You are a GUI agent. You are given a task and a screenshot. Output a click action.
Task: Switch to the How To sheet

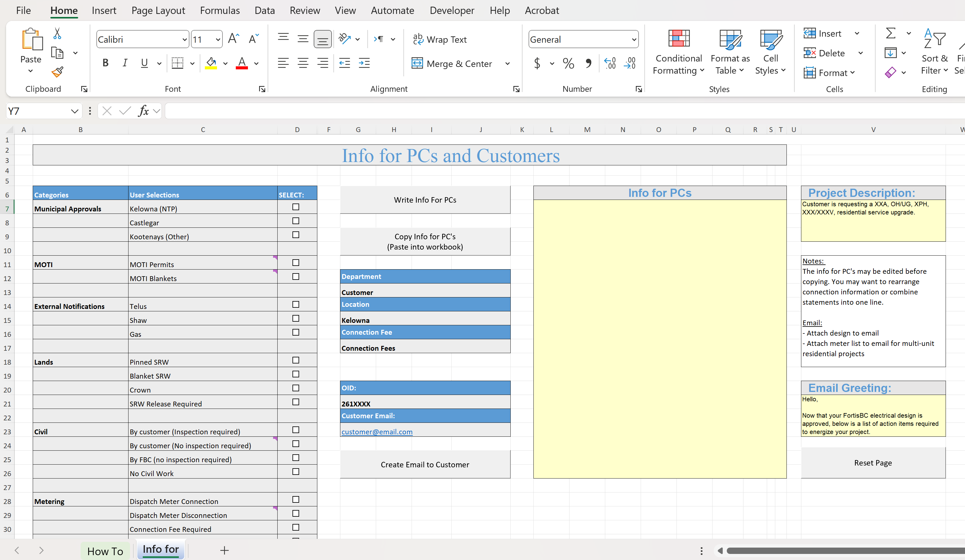tap(105, 551)
